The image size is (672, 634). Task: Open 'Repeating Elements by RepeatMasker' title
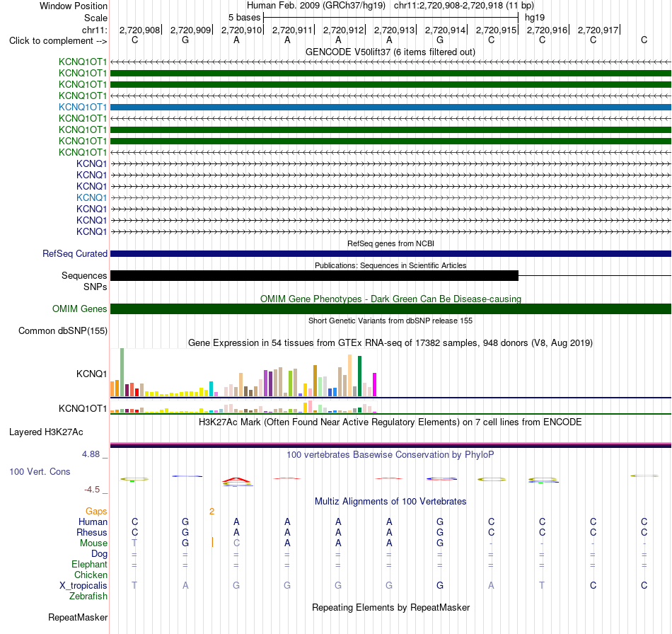390,607
